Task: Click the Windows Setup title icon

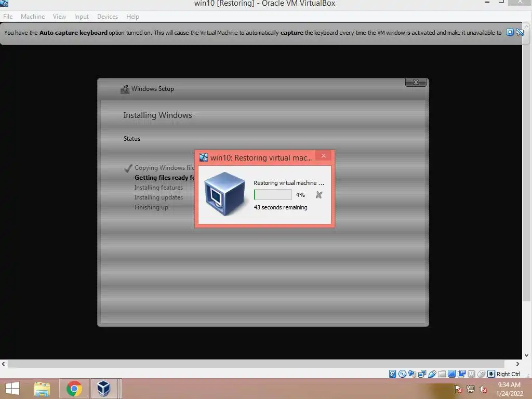Action: (125, 89)
